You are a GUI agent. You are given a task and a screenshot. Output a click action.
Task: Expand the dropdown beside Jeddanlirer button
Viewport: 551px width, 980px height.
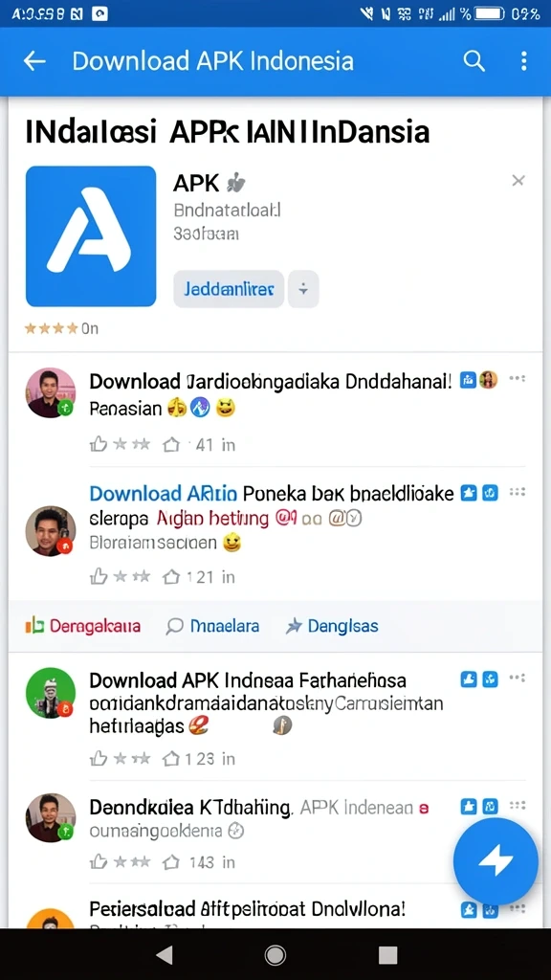[303, 289]
